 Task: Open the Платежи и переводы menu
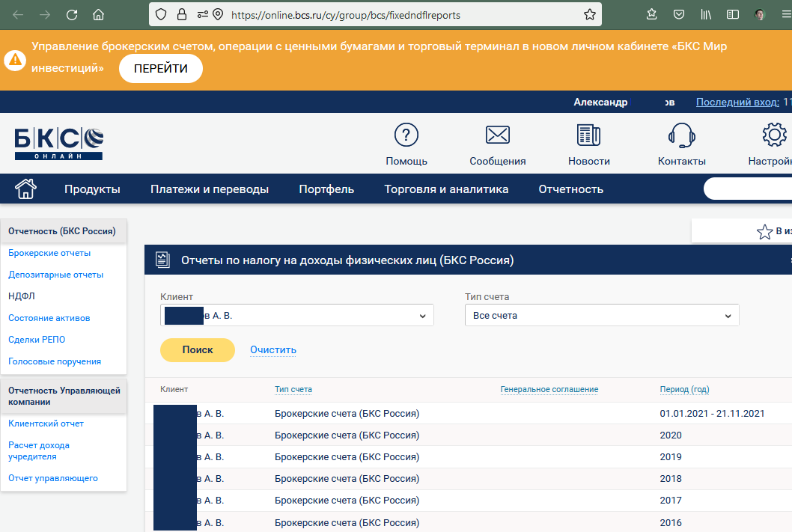coord(210,189)
